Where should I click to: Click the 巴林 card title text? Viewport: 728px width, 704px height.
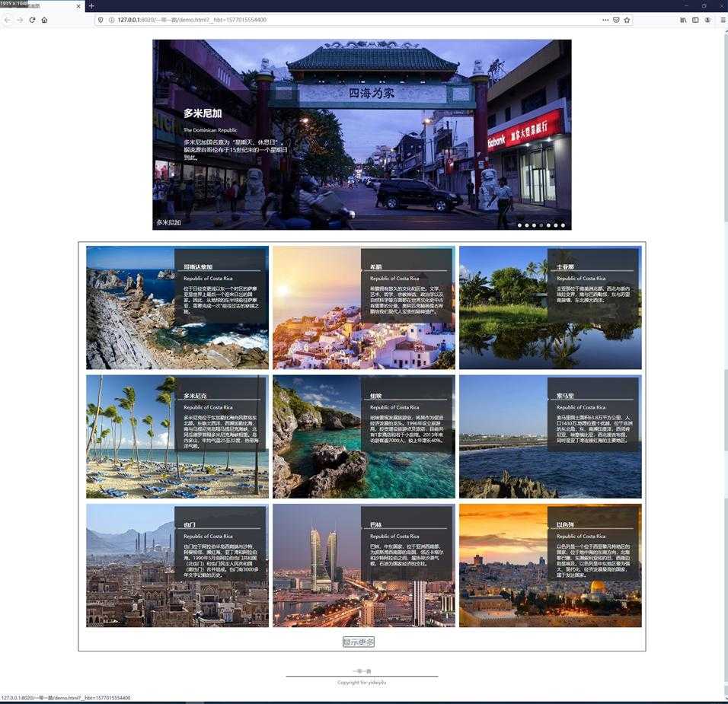[x=375, y=525]
